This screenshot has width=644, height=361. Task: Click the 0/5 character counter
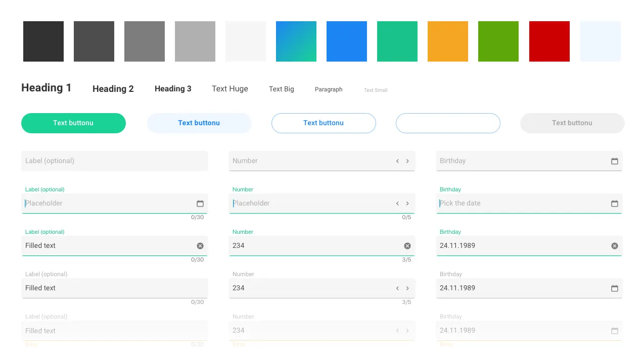tap(406, 218)
